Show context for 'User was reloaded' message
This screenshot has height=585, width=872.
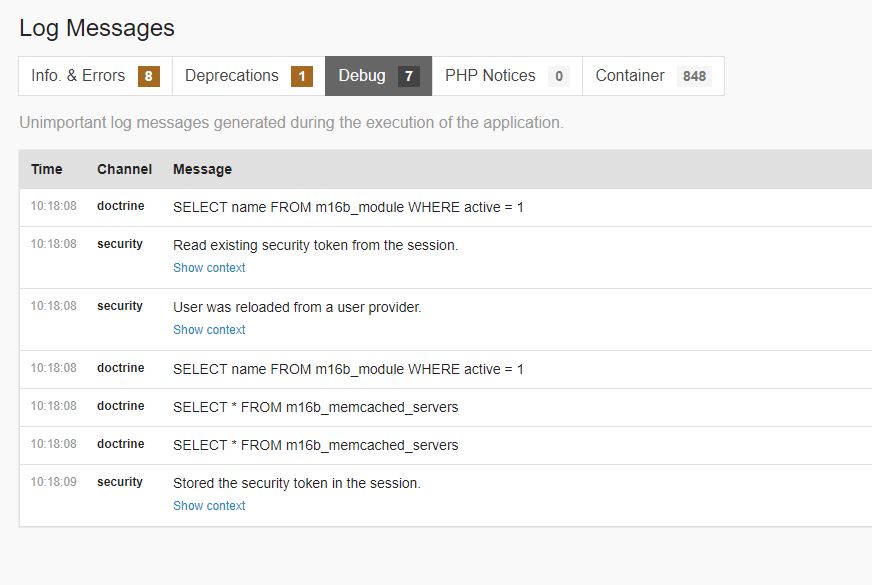click(x=209, y=330)
